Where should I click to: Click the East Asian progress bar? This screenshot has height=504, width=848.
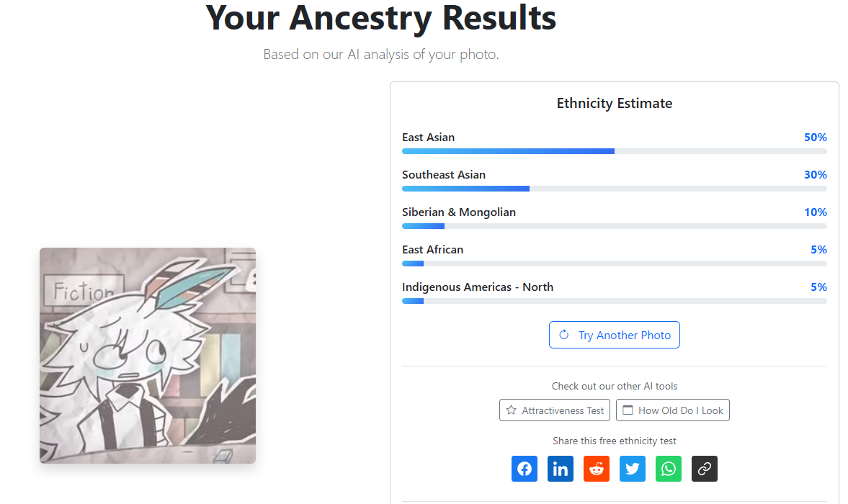[x=614, y=151]
